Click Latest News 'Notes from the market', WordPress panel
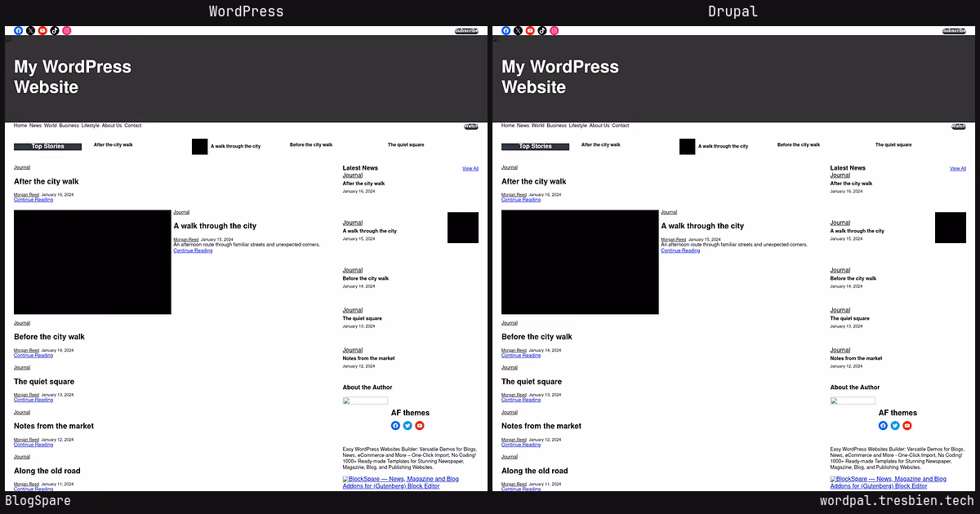980x514 pixels. 368,358
